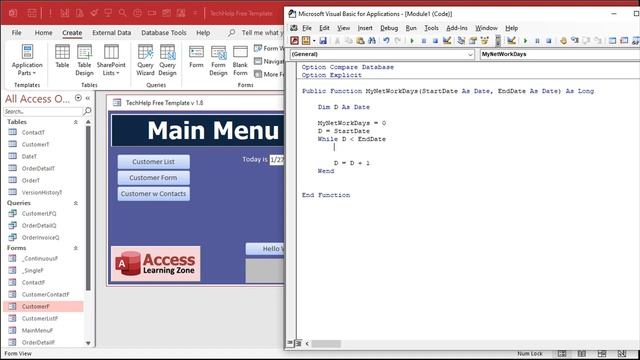Click the Break pause icon beside the Redo-side Run
The height and width of the screenshot is (360, 640).
coord(424,40)
